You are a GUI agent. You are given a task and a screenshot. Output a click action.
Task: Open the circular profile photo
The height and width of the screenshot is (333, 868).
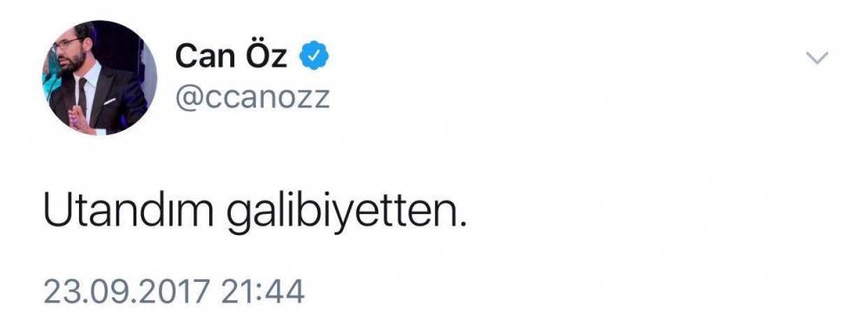pos(100,77)
